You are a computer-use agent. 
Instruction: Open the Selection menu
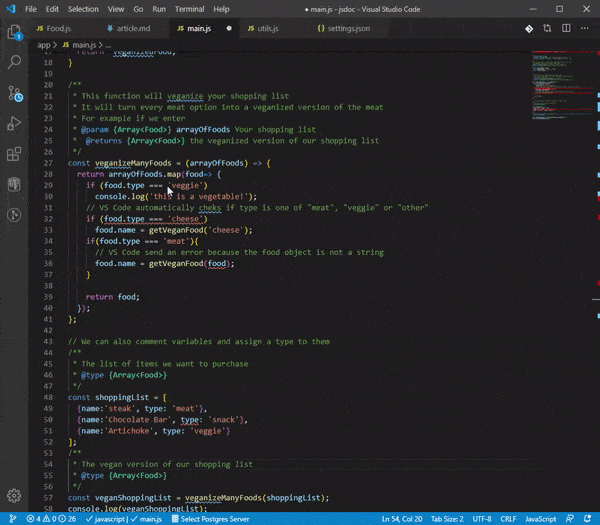coord(83,9)
